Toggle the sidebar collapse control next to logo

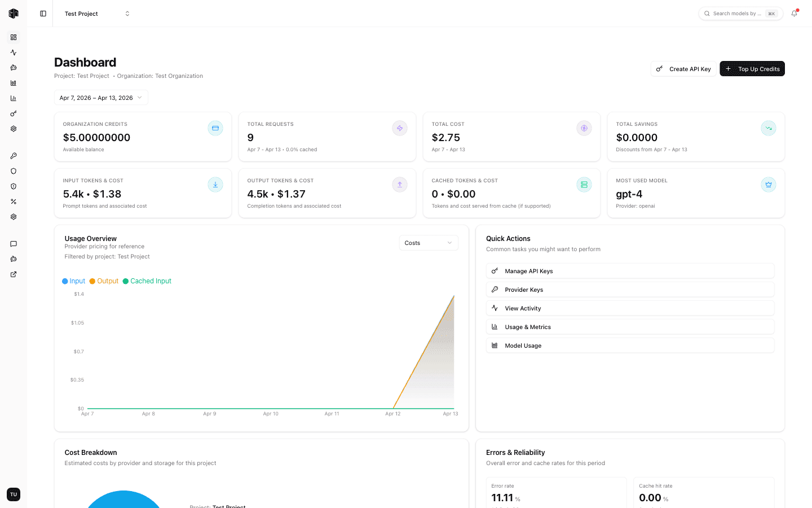[x=42, y=13]
